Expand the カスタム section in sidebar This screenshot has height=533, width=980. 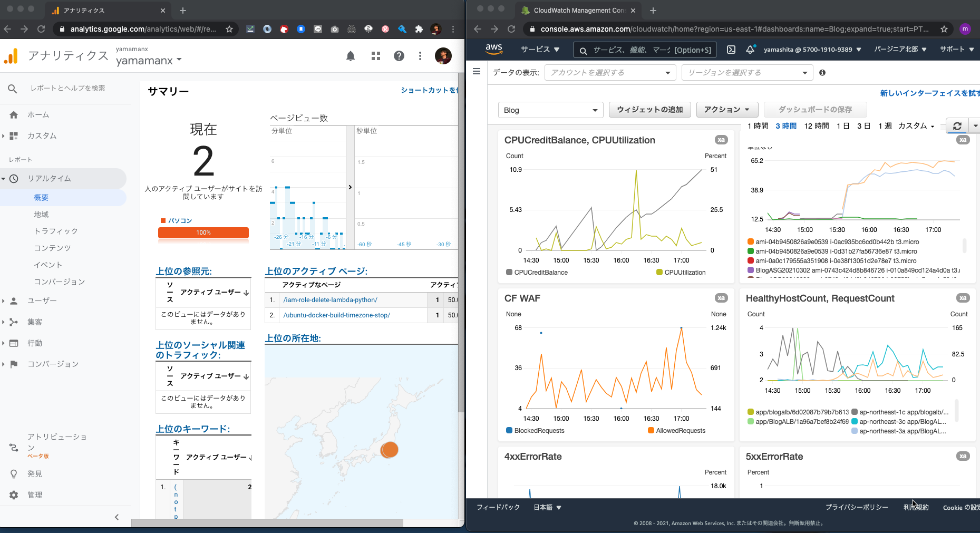click(x=3, y=136)
